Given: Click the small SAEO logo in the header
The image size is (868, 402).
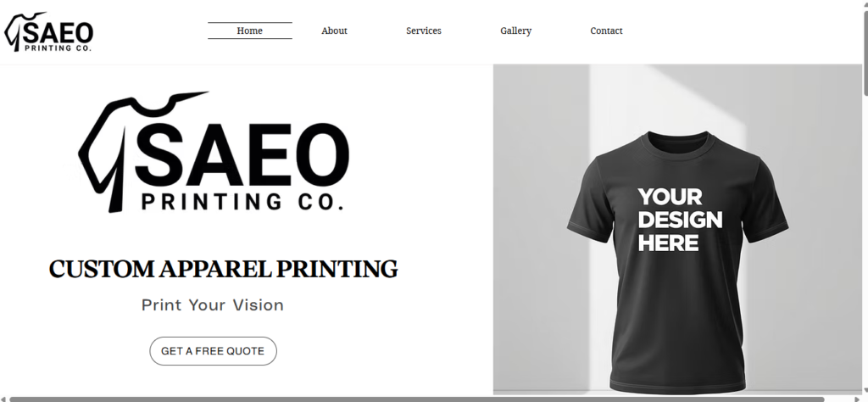Looking at the screenshot, I should [x=48, y=31].
